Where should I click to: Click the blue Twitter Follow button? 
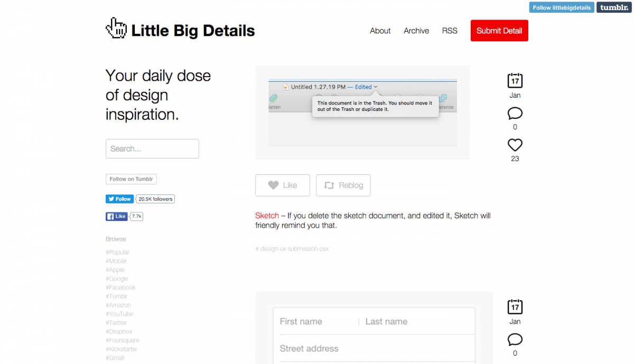coord(119,199)
